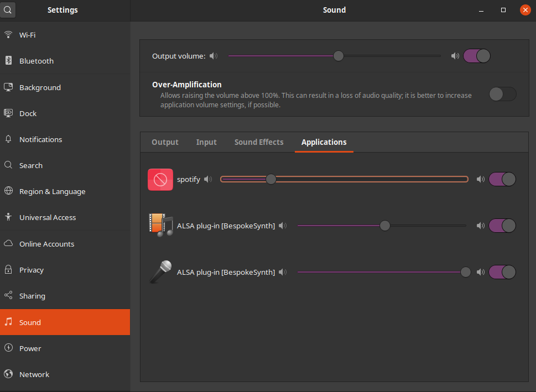This screenshot has width=536, height=392.
Task: Click the Spotify application icon
Action: pyautogui.click(x=160, y=179)
